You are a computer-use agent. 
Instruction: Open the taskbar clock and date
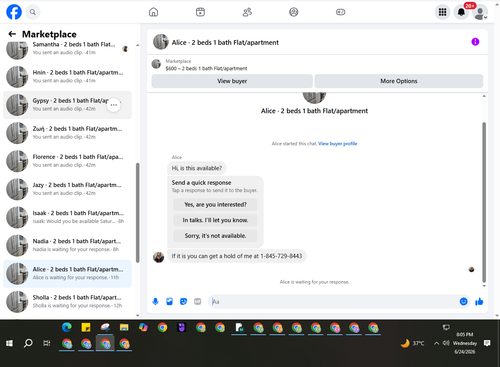click(465, 343)
